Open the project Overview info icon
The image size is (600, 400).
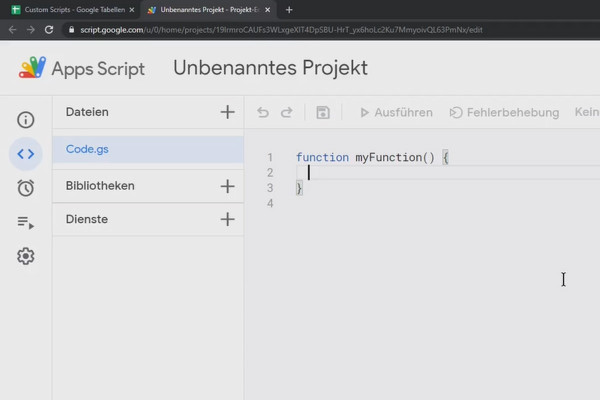click(x=26, y=120)
